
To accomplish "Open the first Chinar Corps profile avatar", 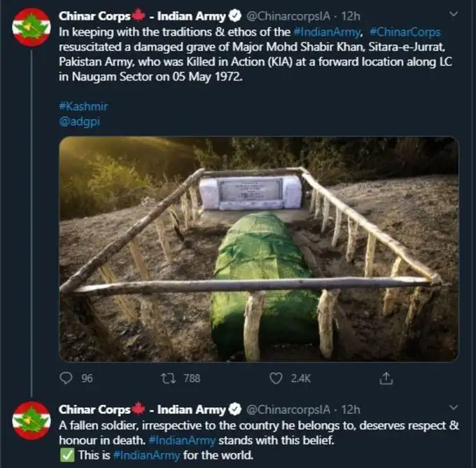I will tap(32, 27).
